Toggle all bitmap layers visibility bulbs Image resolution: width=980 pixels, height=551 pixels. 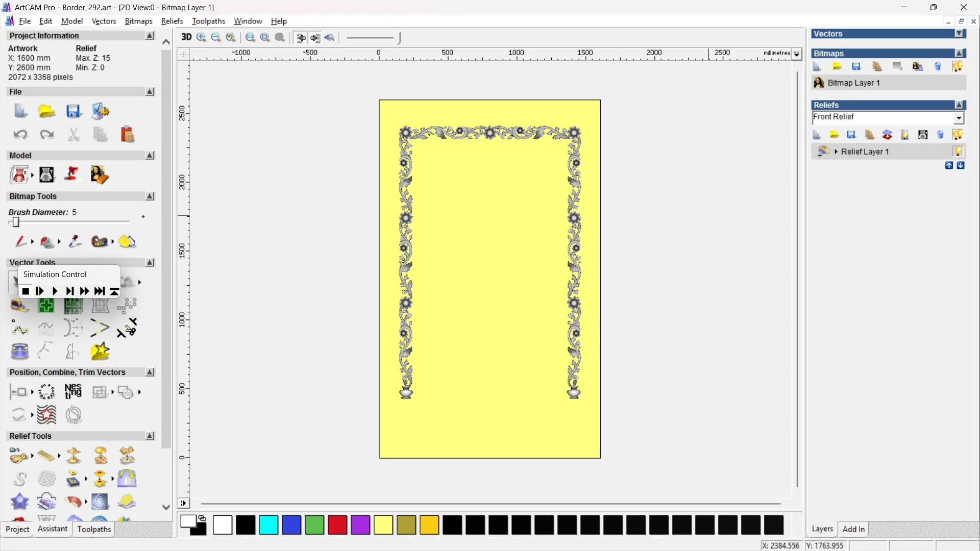(x=958, y=67)
